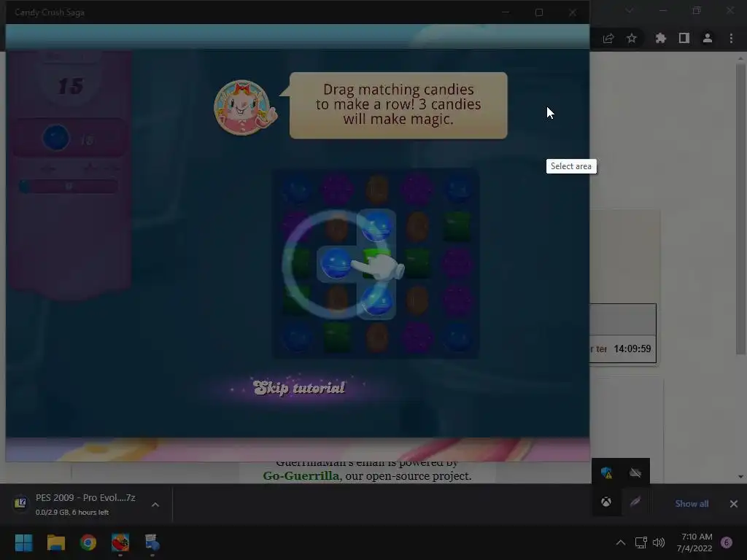The width and height of the screenshot is (747, 560).
Task: Open the OneDrive cloud tray icon
Action: 635,472
